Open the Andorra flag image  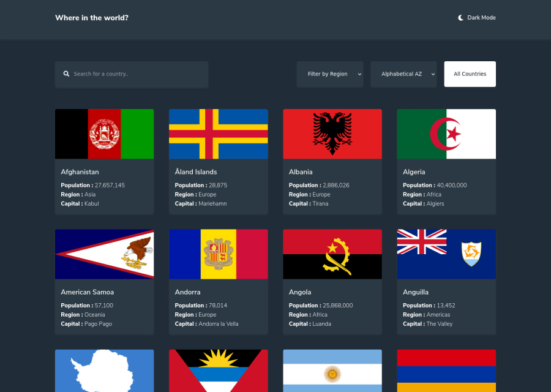(x=219, y=254)
